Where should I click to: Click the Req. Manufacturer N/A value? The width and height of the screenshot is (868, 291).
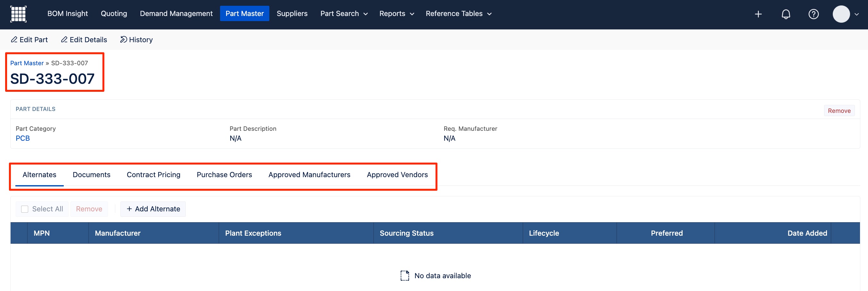449,138
